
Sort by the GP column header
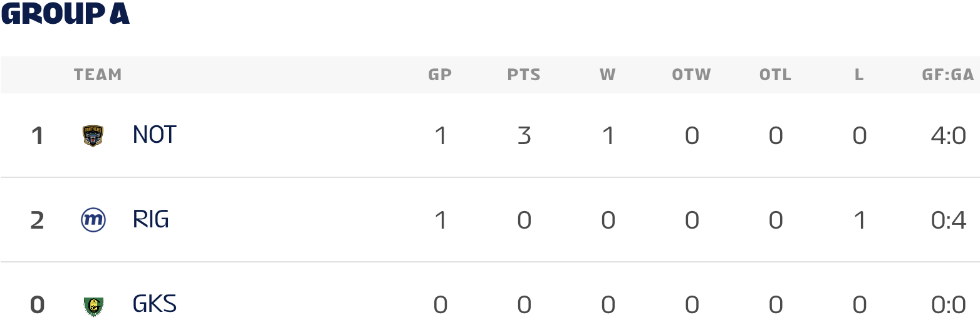point(440,75)
